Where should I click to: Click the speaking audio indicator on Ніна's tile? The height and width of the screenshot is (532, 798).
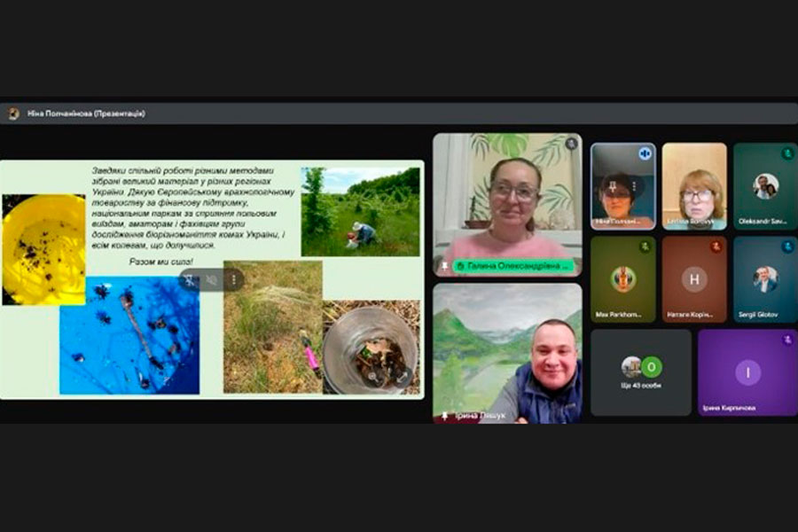click(645, 153)
